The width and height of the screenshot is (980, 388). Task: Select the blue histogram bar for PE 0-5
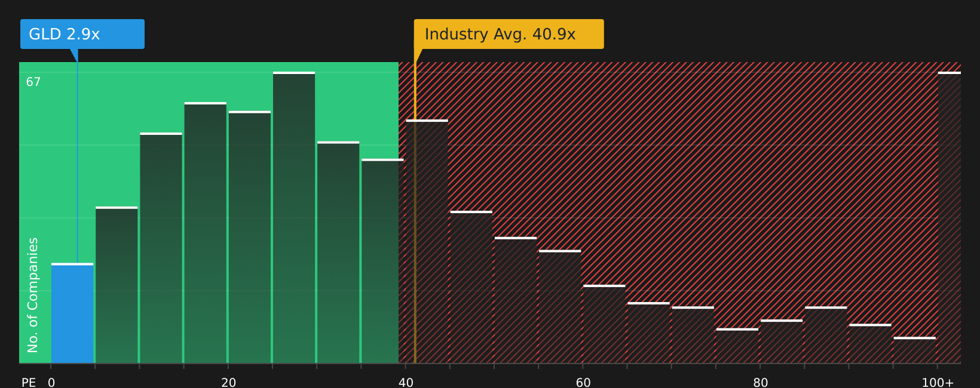(72, 313)
